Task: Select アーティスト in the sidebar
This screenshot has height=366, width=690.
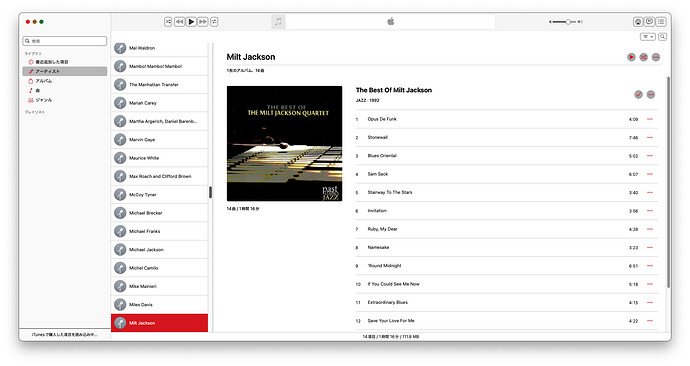Action: point(65,71)
